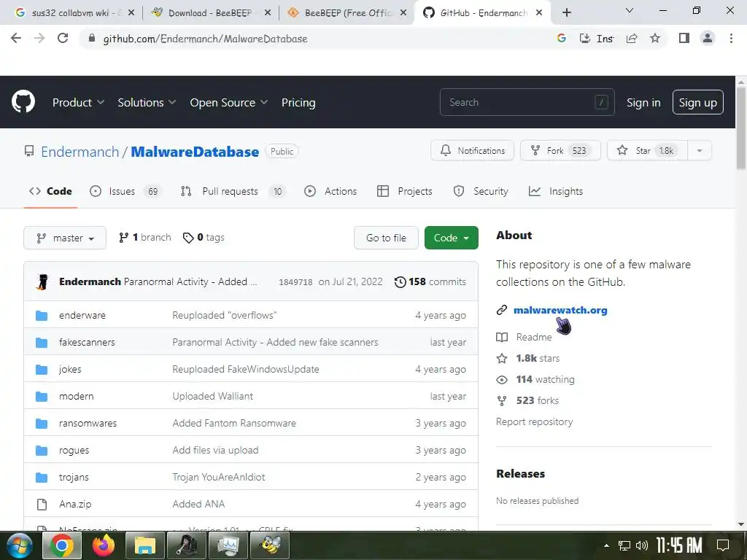Close the sus32 collabvm wiki tab
Image resolution: width=747 pixels, height=560 pixels.
click(131, 12)
